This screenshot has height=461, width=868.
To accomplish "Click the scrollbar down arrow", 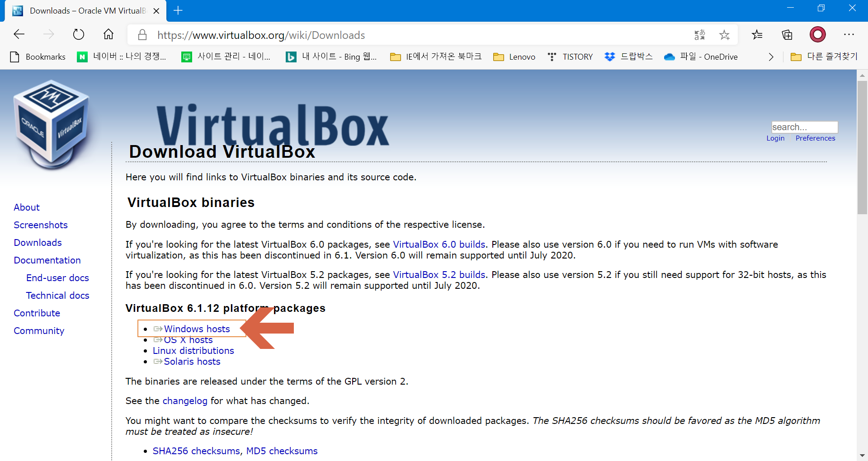I will 862,456.
